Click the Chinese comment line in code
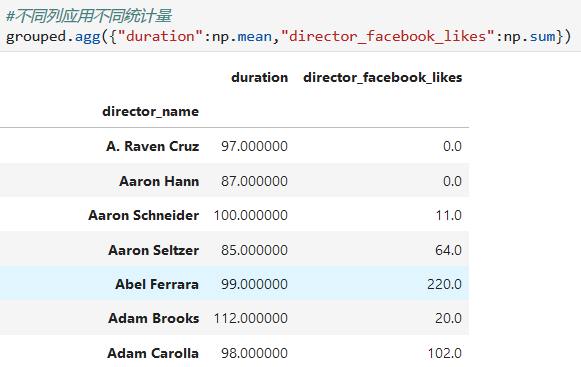Image resolution: width=581 pixels, height=367 pixels. 89,16
